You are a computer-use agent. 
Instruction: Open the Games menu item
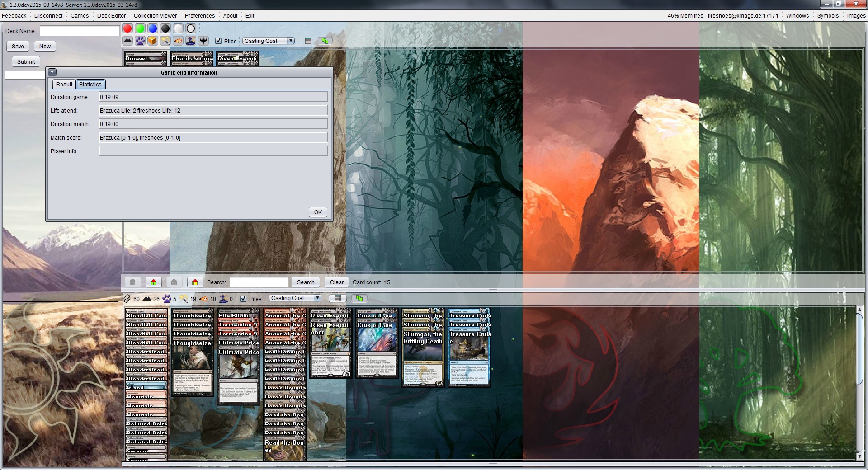80,15
